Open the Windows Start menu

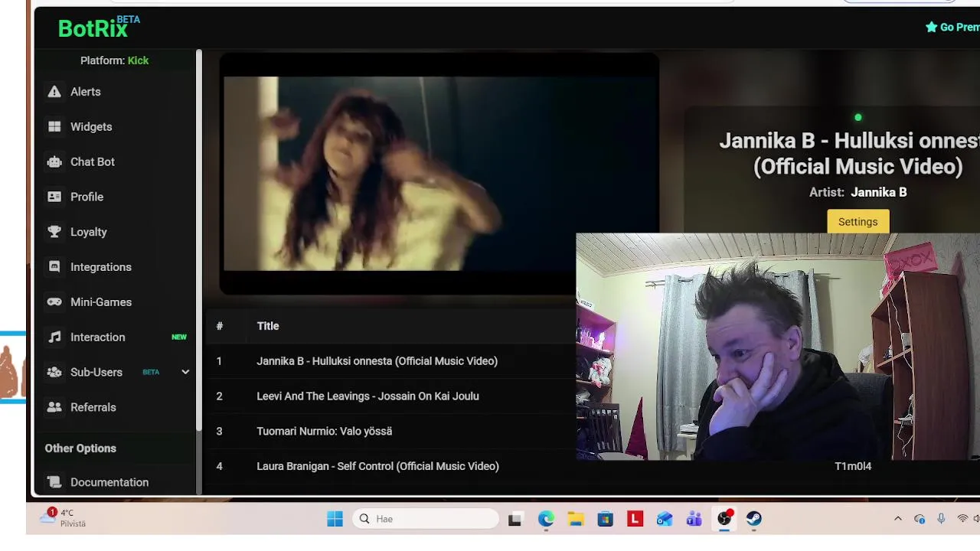(x=335, y=519)
